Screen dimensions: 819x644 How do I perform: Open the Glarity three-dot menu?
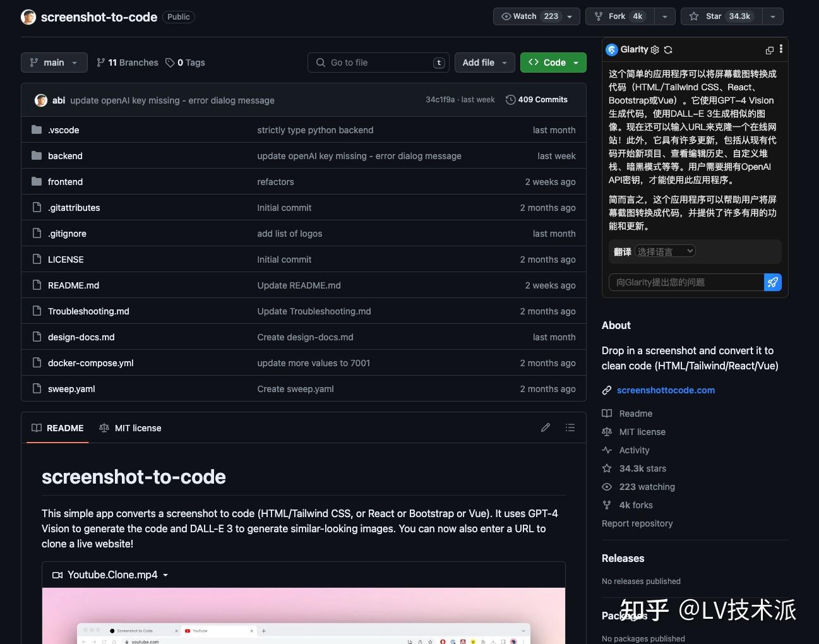click(780, 49)
